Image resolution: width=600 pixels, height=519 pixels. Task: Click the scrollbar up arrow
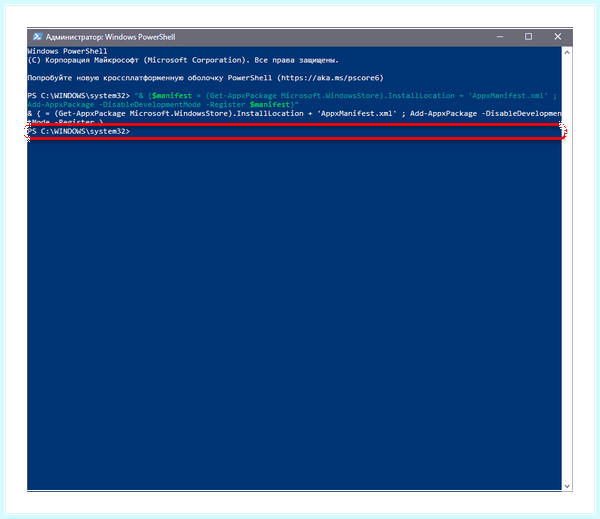[567, 52]
